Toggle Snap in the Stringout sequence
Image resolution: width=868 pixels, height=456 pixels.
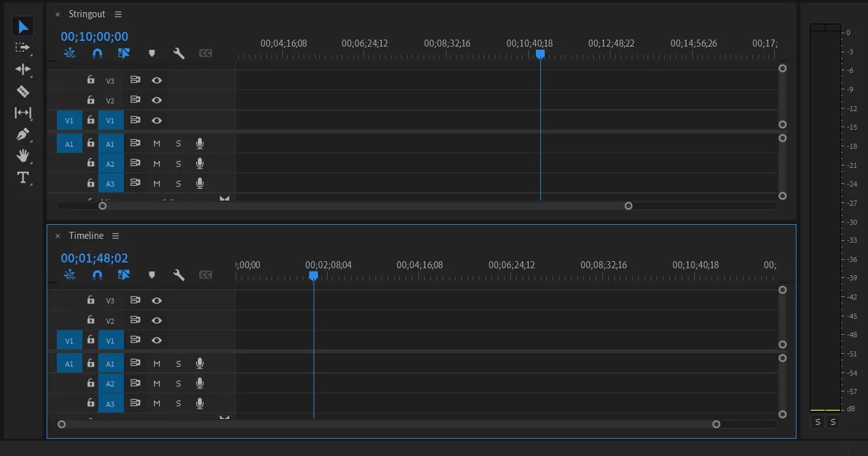(96, 53)
